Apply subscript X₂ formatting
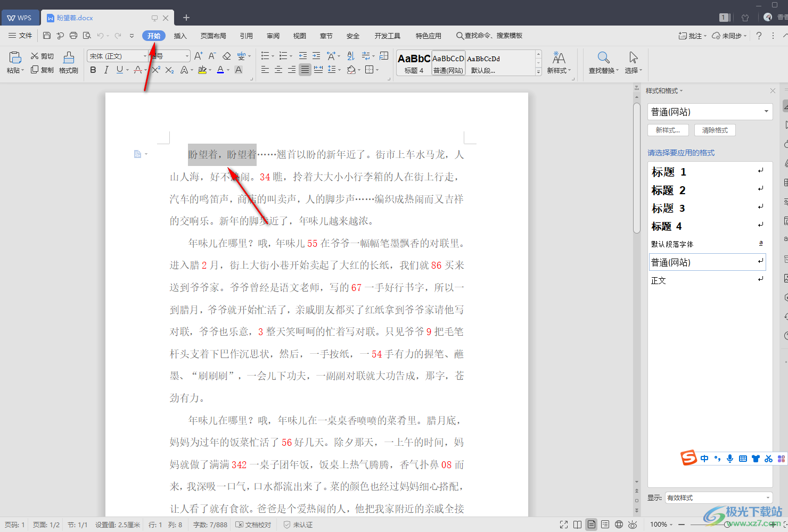This screenshot has height=532, width=788. 169,70
